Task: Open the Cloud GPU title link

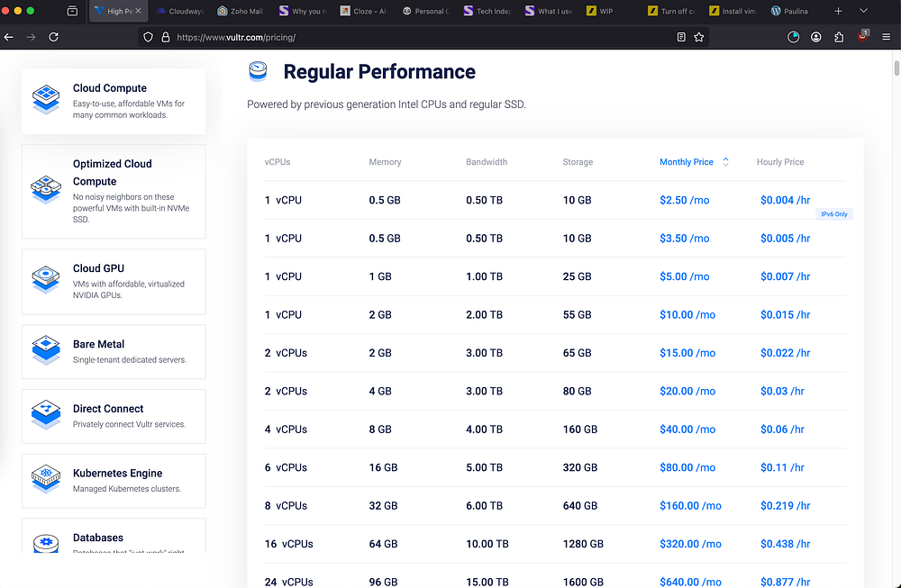Action: [x=98, y=268]
